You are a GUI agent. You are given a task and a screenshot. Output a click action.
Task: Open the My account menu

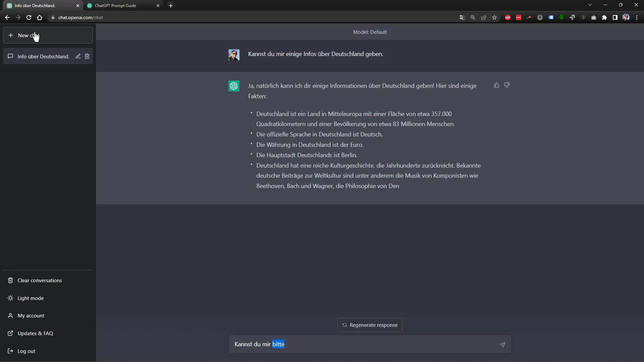(x=31, y=316)
